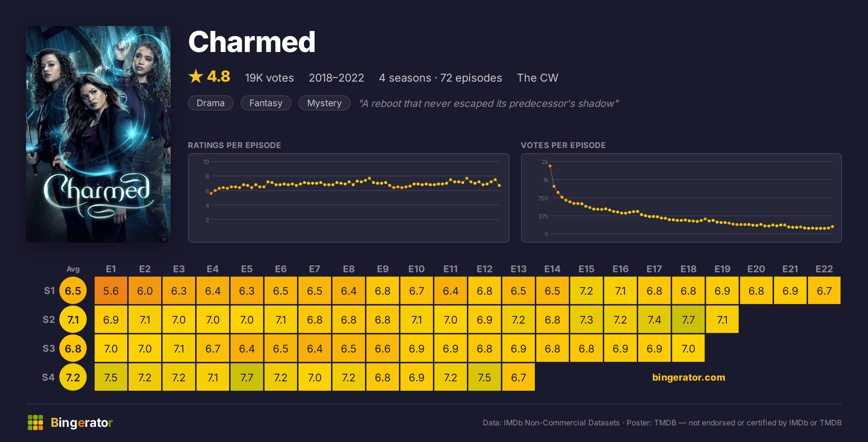Select the Mystery genre tag
The image size is (868, 442).
point(325,103)
